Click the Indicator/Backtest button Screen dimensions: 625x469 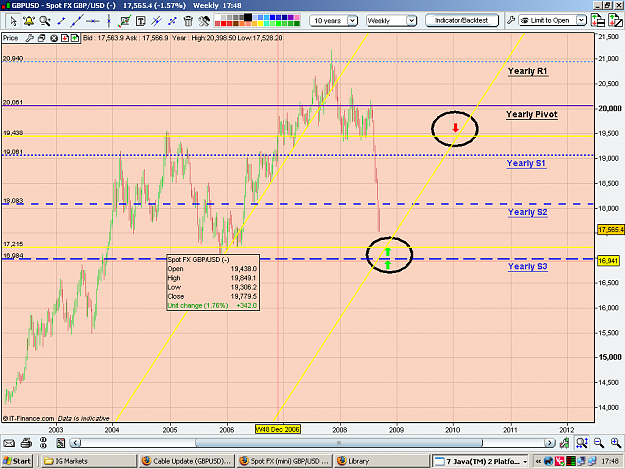(462, 20)
